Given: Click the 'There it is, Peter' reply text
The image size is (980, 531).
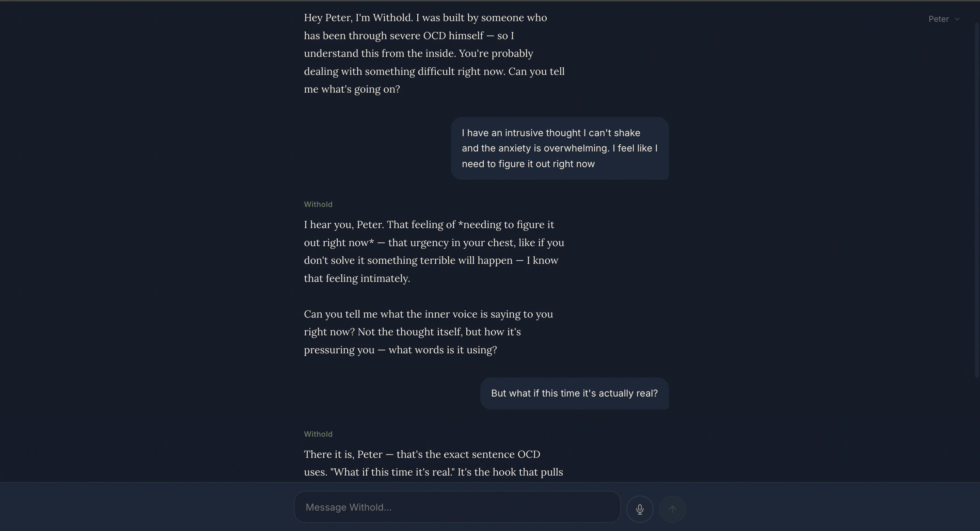Looking at the screenshot, I should click(x=433, y=463).
